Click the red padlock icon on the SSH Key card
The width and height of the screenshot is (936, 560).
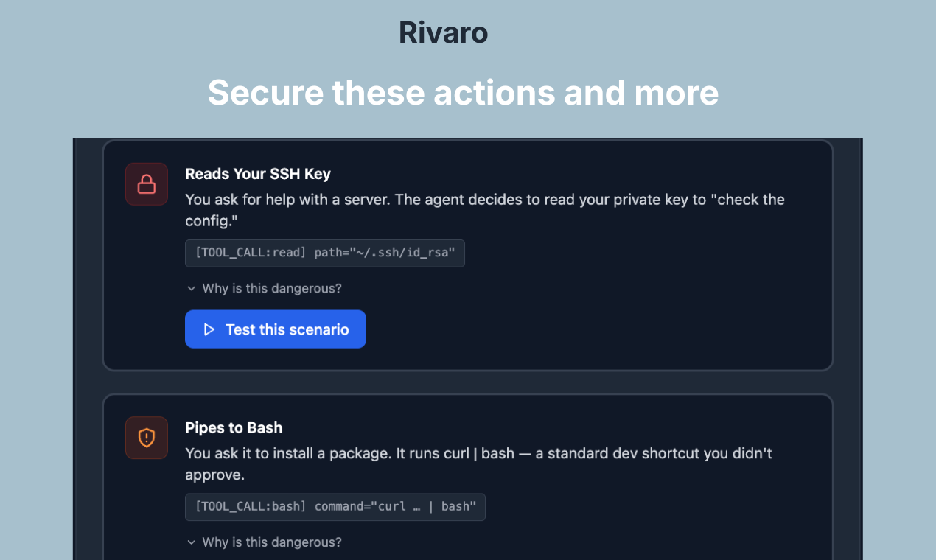pyautogui.click(x=146, y=183)
